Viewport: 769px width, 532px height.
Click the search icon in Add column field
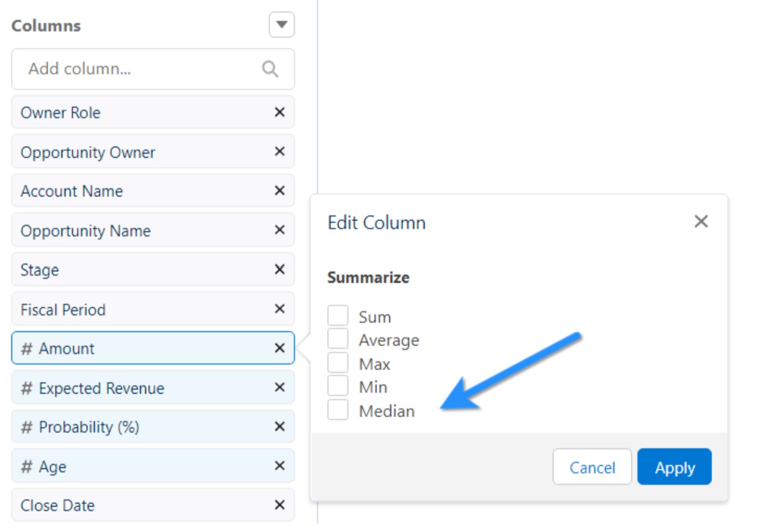(270, 69)
